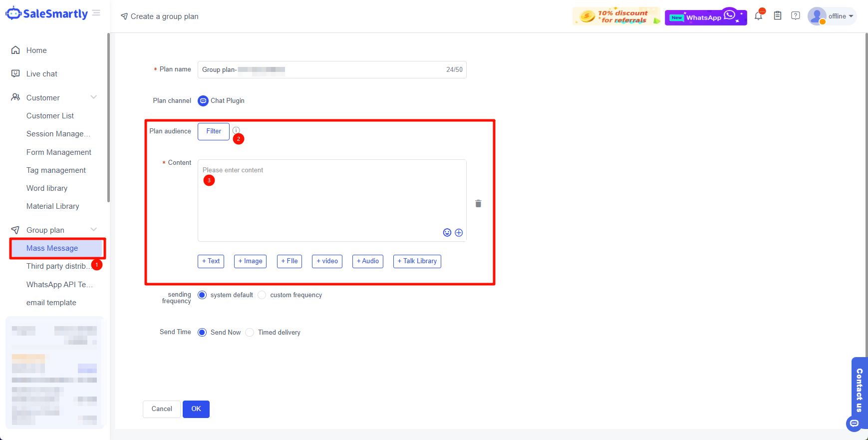Collapse the sidebar with hamburger icon
The width and height of the screenshot is (868, 440).
click(96, 13)
